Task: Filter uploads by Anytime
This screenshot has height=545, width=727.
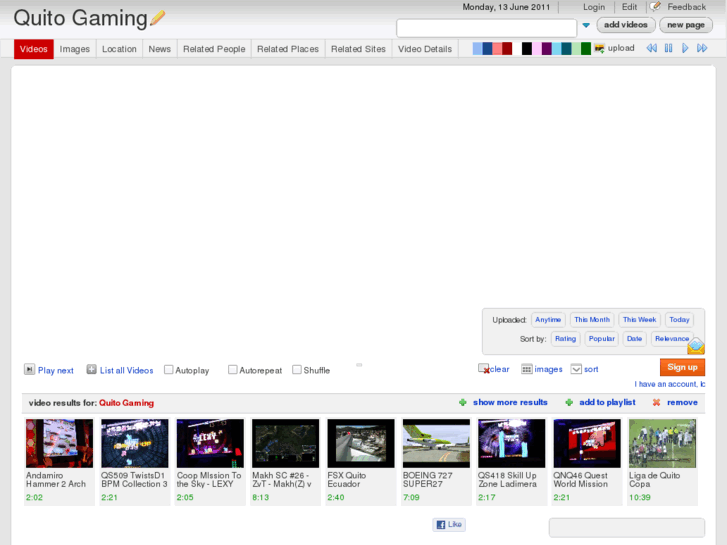Action: tap(548, 320)
